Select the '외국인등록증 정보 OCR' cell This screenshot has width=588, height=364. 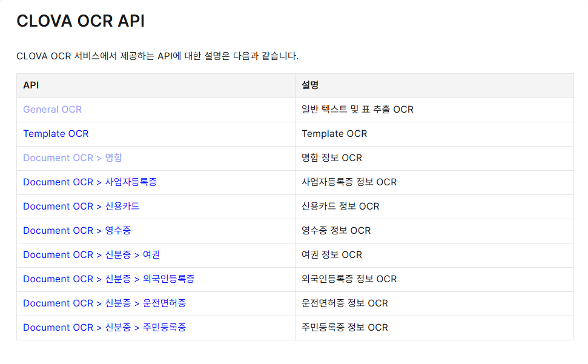pyautogui.click(x=434, y=279)
